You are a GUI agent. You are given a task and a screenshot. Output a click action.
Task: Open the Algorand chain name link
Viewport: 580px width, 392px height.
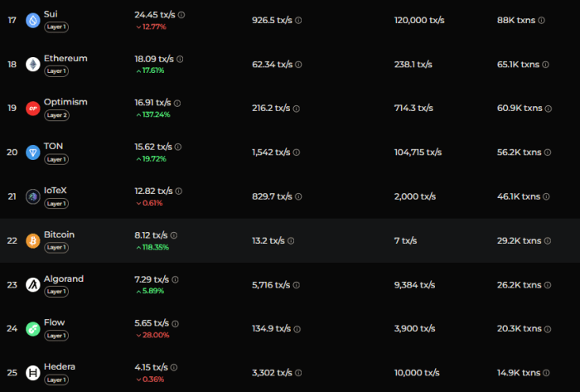pos(64,278)
